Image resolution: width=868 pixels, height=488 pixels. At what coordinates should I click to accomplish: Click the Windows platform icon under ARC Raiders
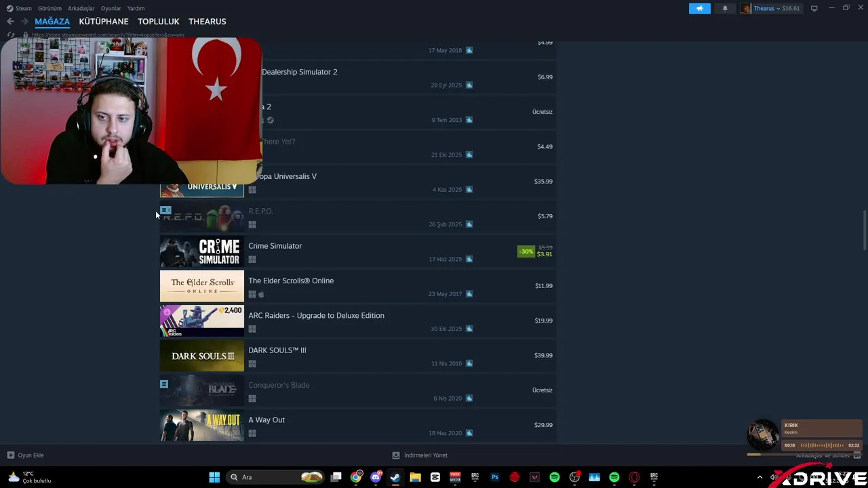click(x=252, y=329)
